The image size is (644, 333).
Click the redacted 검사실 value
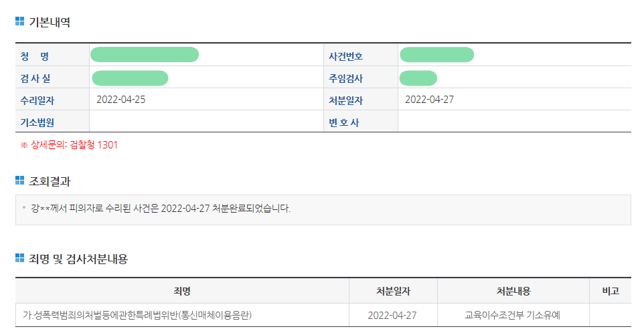point(130,78)
